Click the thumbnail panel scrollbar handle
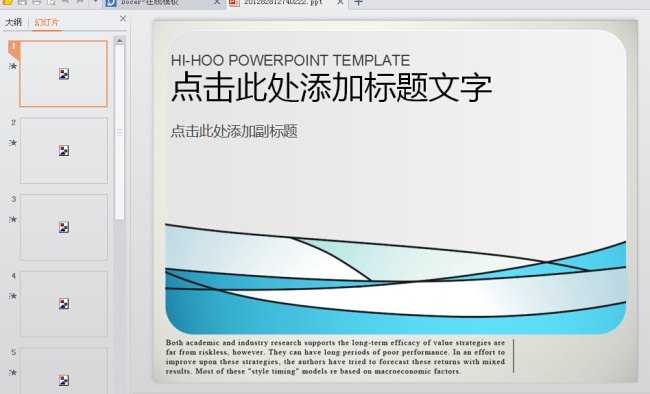This screenshot has height=394, width=650. (119, 132)
